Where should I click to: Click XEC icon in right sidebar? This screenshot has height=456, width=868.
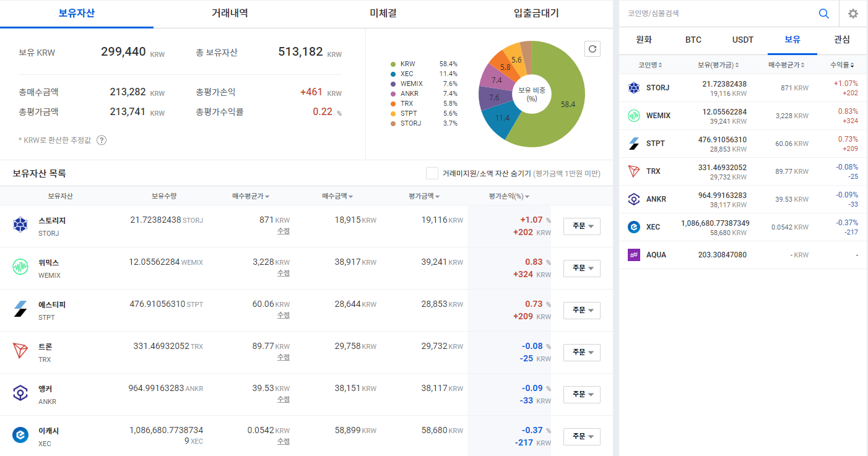coord(634,227)
